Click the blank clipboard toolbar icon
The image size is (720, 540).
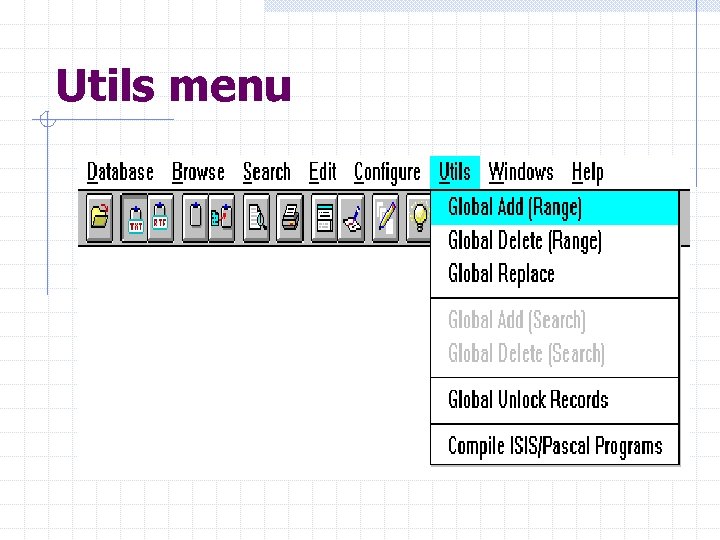tap(195, 217)
